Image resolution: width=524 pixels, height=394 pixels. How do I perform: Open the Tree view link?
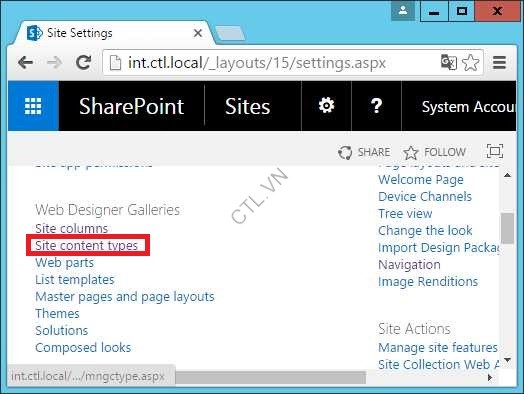(405, 214)
